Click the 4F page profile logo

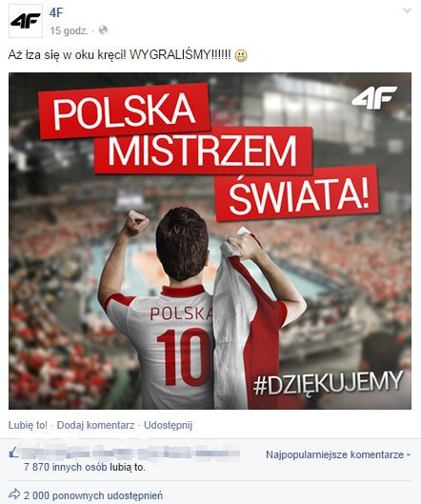tap(26, 21)
